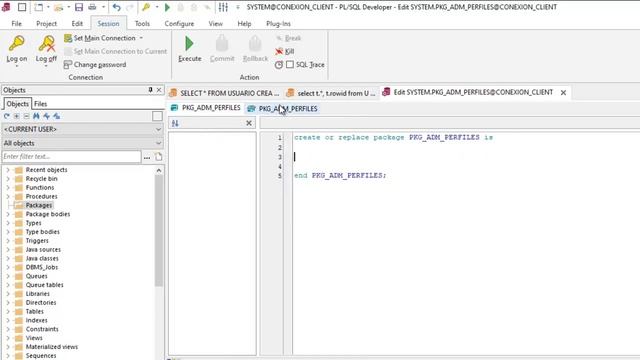
Task: Select the first PKG_ADM_PERFILES spec tab
Action: [x=205, y=108]
